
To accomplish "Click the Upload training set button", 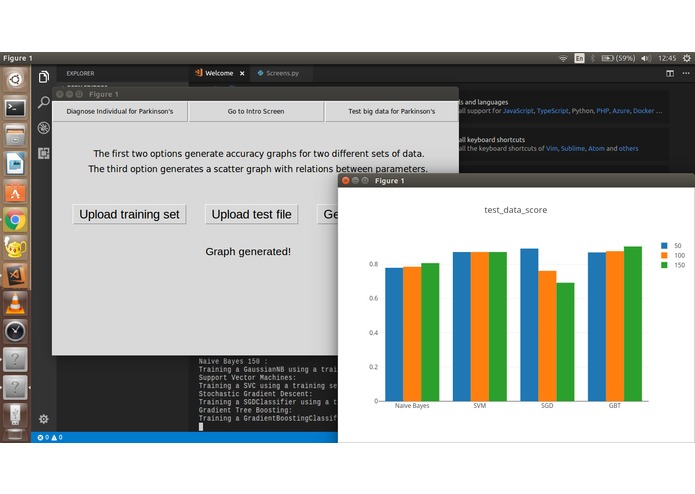I will tap(129, 214).
